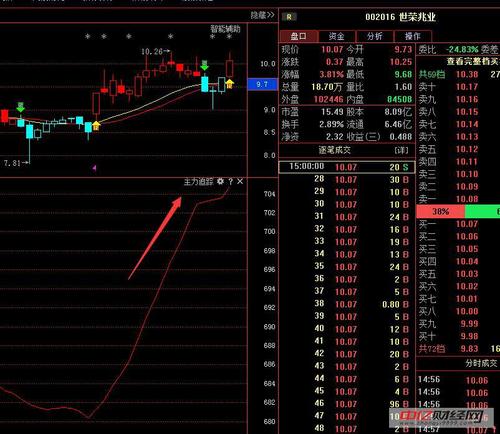Click the purple triangle marker below the K-line chart
Viewport: 500px width, 434px height.
click(94, 168)
